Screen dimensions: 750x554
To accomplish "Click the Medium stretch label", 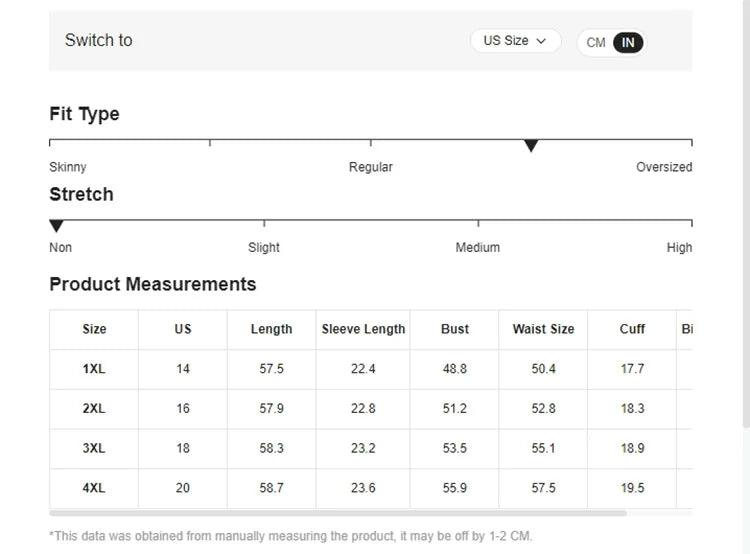I will [478, 247].
